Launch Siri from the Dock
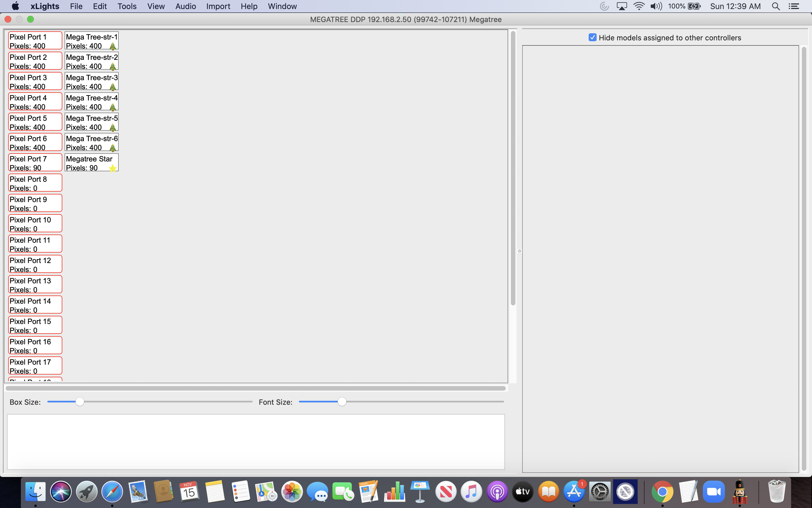812x508 pixels. click(x=61, y=492)
